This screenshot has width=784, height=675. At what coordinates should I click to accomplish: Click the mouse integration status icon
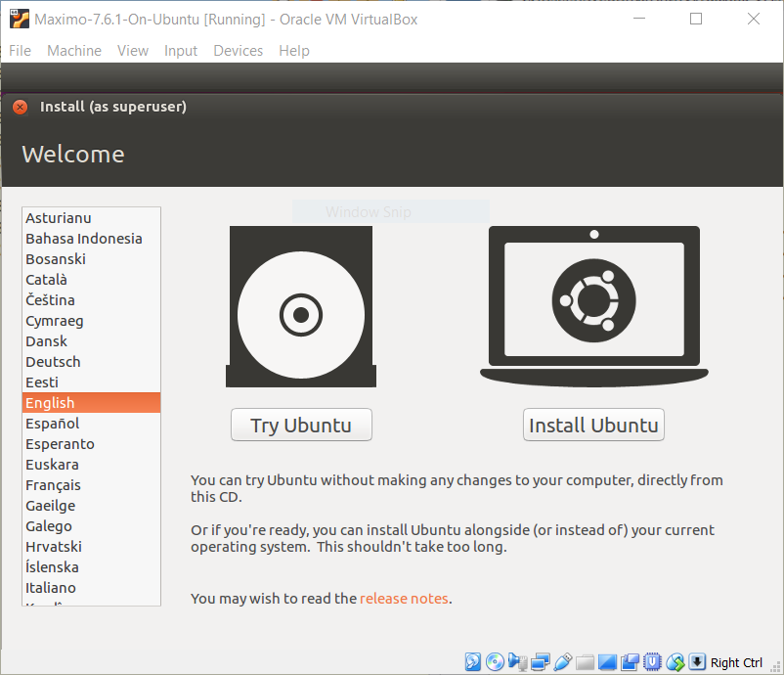(x=675, y=661)
